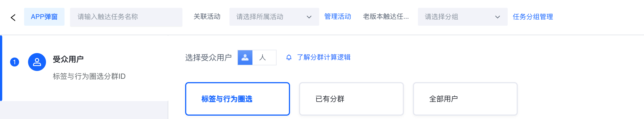
Task: Open the 管理活动 link
Action: [338, 17]
